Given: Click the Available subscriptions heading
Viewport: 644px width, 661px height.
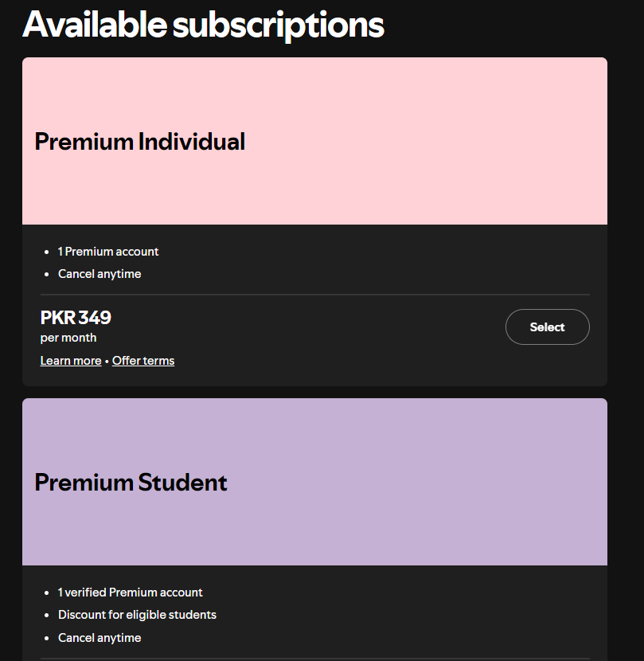Looking at the screenshot, I should tap(203, 25).
